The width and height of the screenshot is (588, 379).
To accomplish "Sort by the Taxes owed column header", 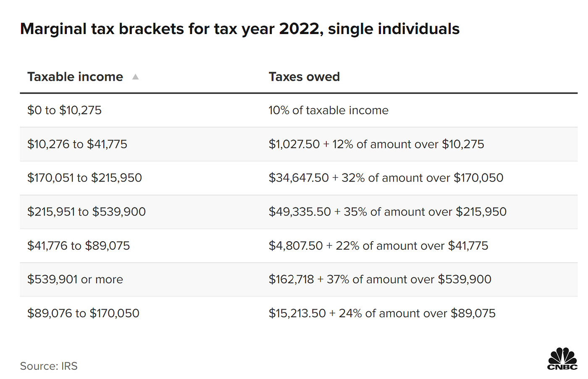I will tap(304, 77).
